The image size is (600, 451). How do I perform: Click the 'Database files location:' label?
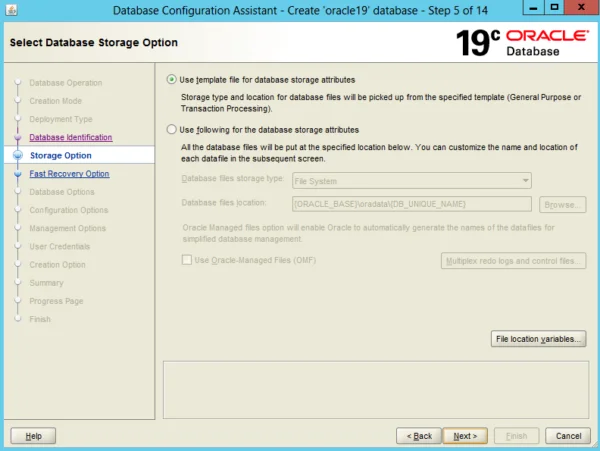coord(224,202)
